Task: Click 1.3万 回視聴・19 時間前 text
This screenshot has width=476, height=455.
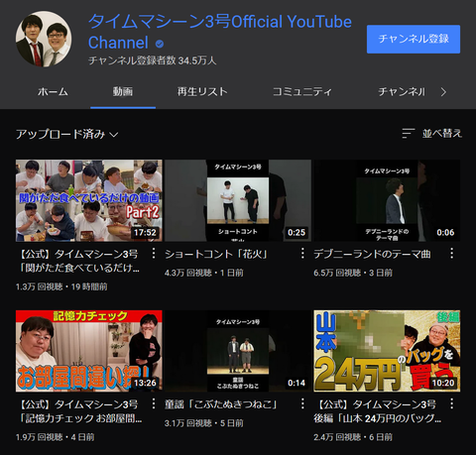Action: (61, 286)
